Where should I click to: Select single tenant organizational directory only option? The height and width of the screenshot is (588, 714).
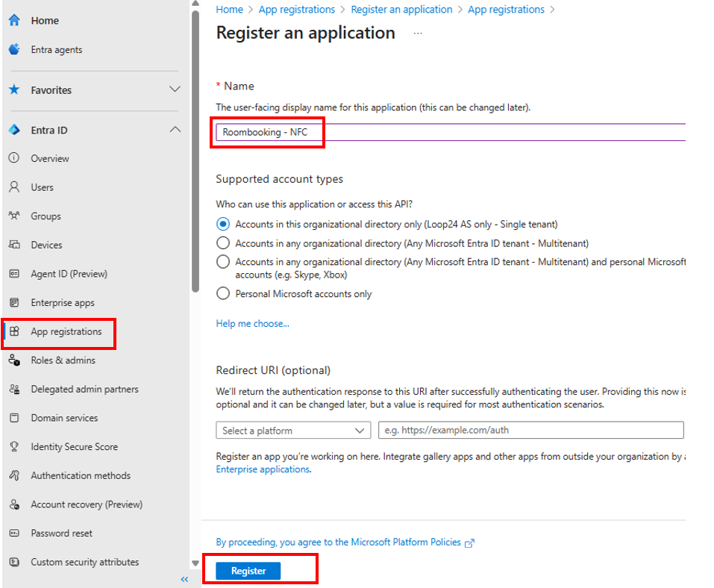pos(222,224)
